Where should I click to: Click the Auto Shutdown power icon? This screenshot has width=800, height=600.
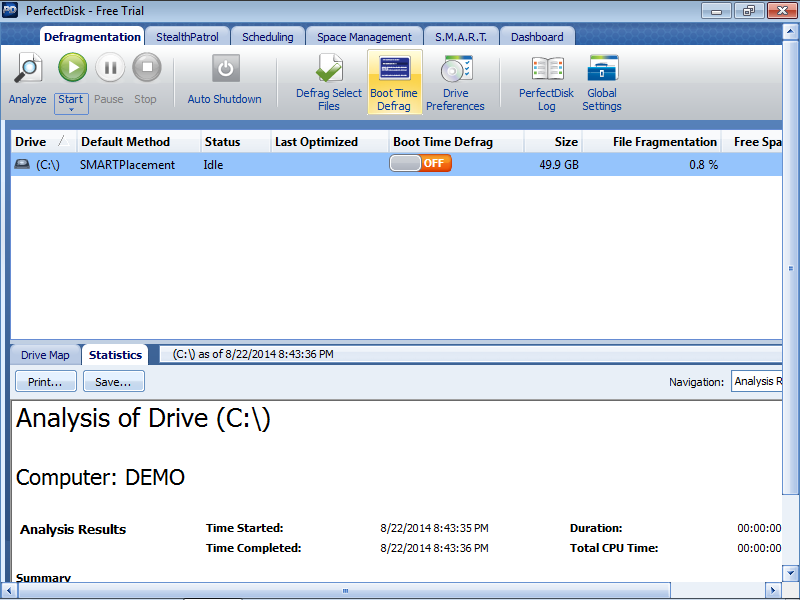225,69
